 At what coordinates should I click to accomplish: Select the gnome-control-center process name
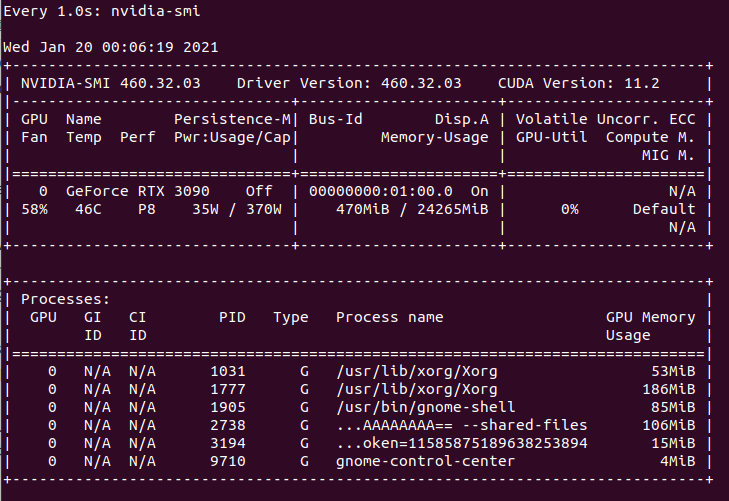click(425, 461)
